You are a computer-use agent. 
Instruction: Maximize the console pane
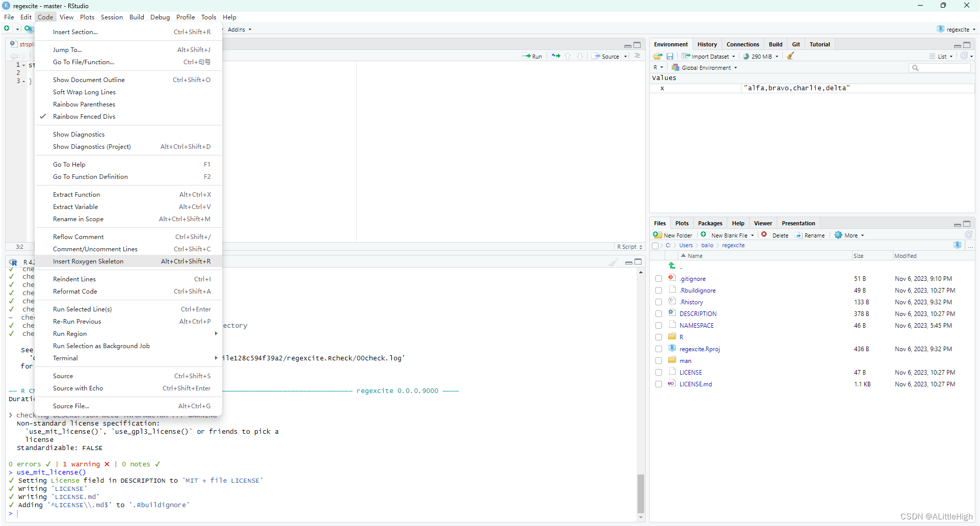point(638,261)
